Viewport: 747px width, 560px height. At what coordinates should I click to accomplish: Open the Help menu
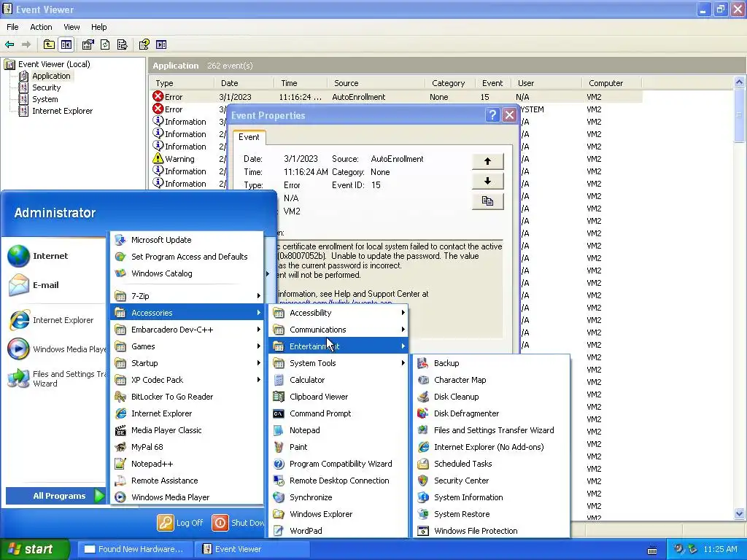click(x=99, y=27)
